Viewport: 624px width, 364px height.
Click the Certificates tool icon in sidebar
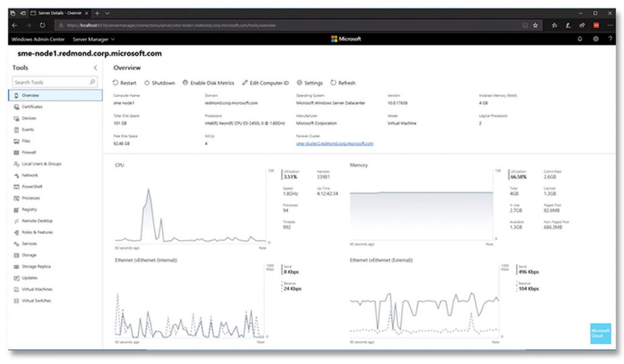16,107
